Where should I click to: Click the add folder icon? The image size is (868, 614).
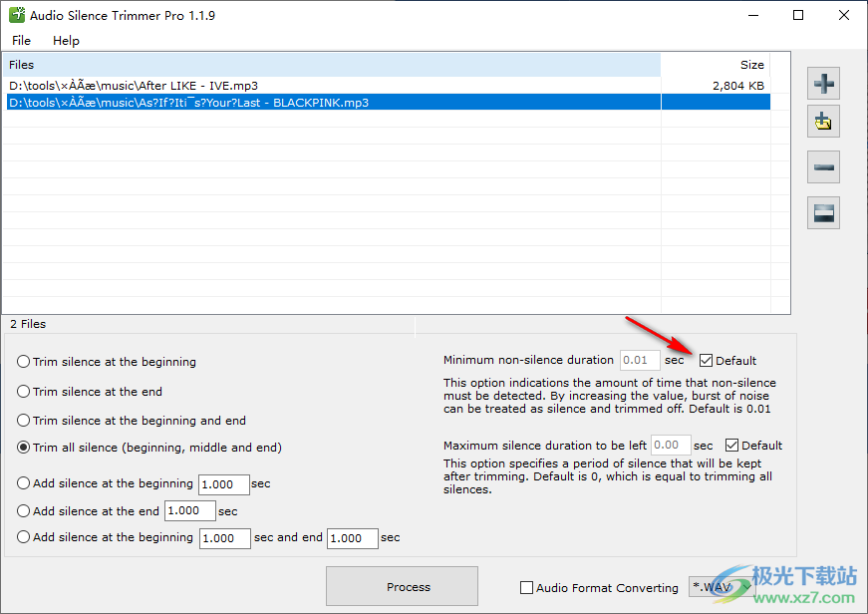pos(824,123)
